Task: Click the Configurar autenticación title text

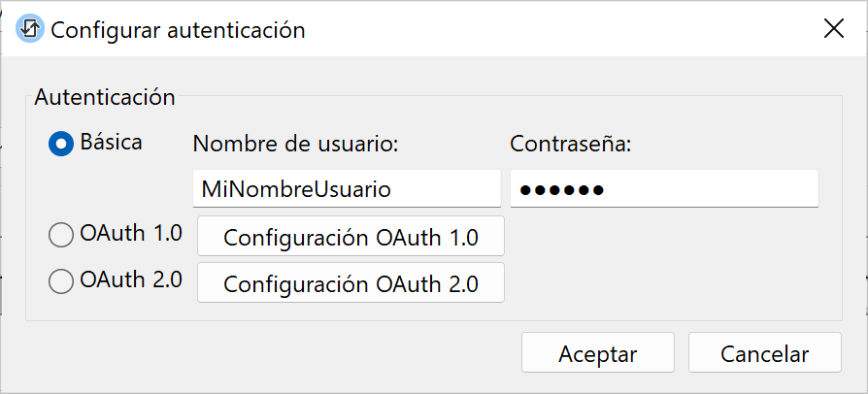Action: pyautogui.click(x=178, y=30)
